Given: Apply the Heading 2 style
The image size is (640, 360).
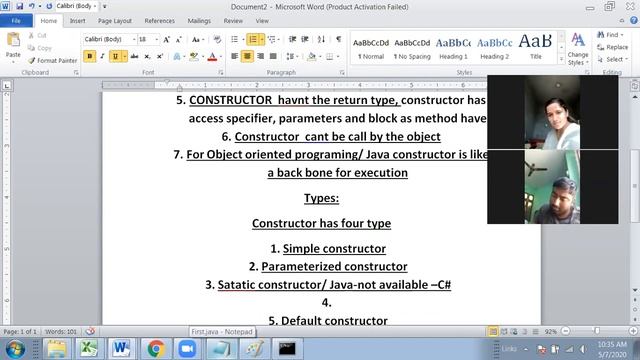Looking at the screenshot, I should 494,48.
